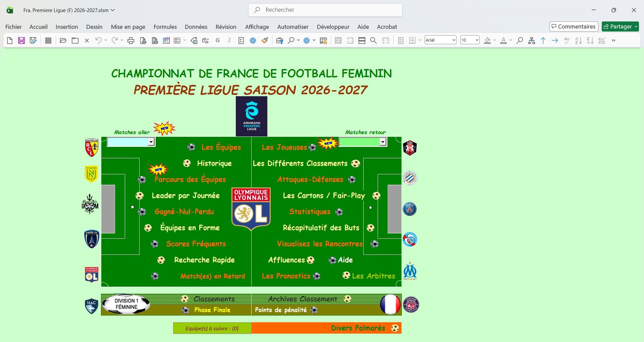Screen dimensions: 644x342
Task: Click the spelling check abc icon
Action: 567,41
